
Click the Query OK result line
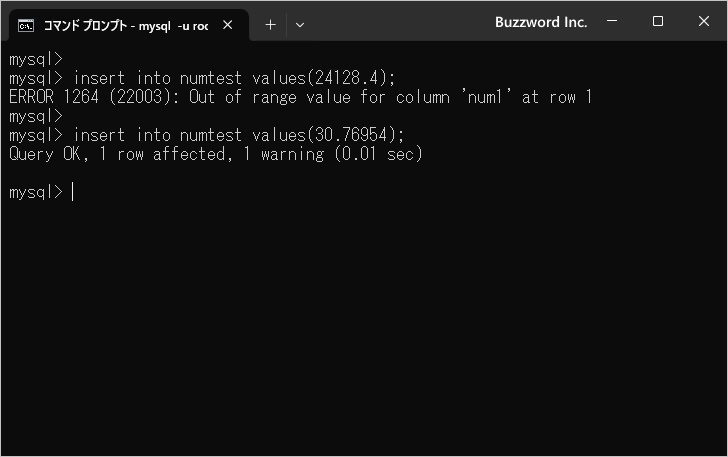tap(216, 154)
